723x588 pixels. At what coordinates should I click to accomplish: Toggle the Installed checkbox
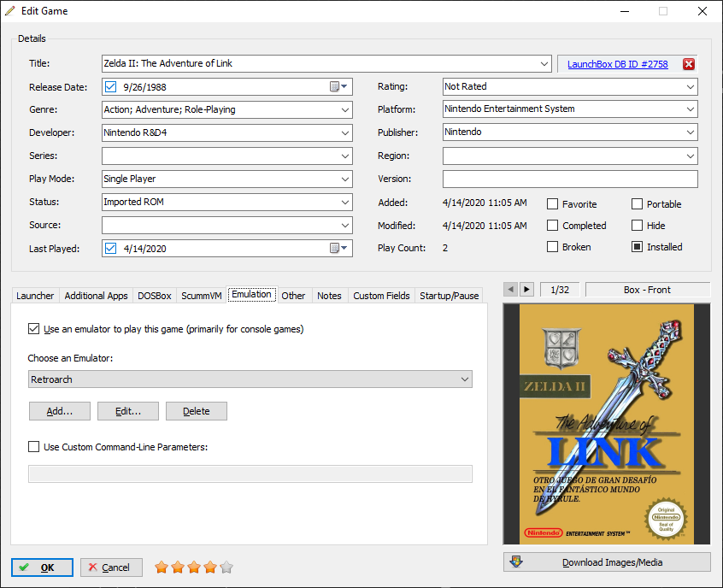637,247
